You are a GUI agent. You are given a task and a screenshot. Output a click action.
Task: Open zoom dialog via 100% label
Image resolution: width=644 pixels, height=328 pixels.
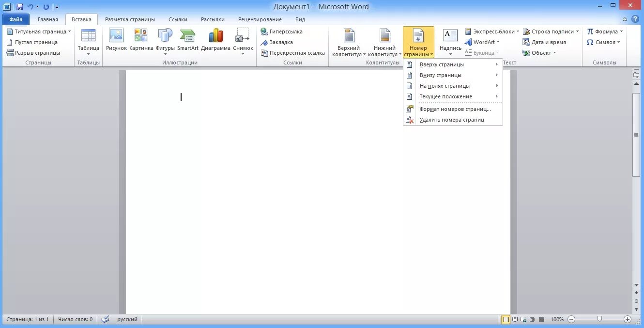click(x=557, y=319)
